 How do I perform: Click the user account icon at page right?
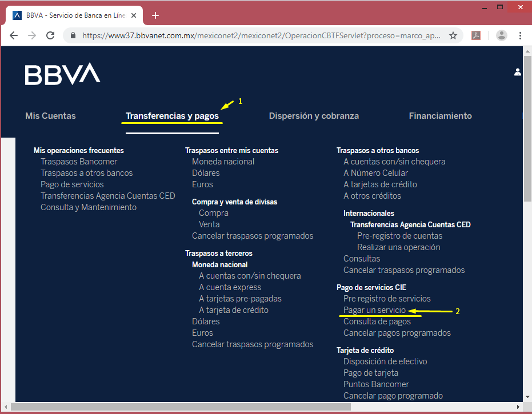pyautogui.click(x=518, y=72)
